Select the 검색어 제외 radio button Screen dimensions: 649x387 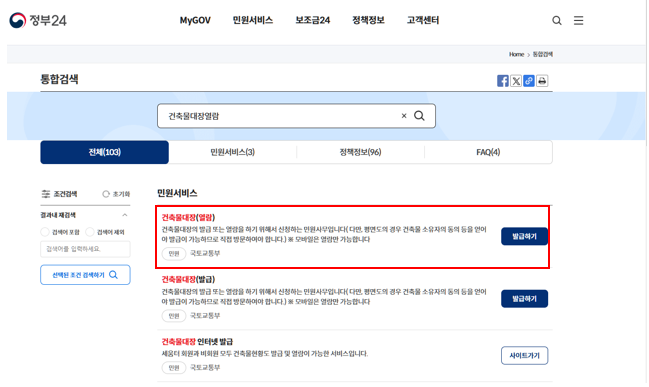pyautogui.click(x=90, y=232)
